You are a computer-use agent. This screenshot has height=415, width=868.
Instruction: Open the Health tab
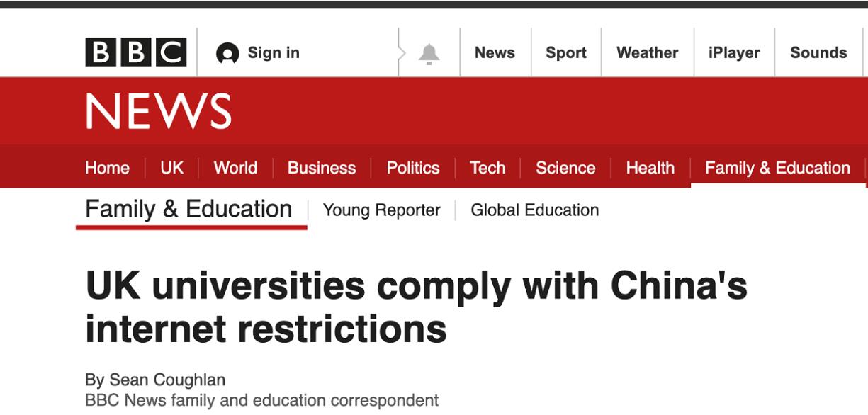[650, 168]
